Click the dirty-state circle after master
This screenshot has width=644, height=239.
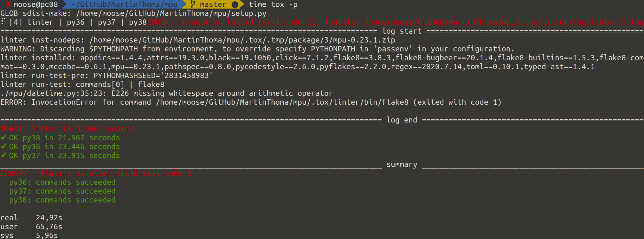[x=235, y=4]
